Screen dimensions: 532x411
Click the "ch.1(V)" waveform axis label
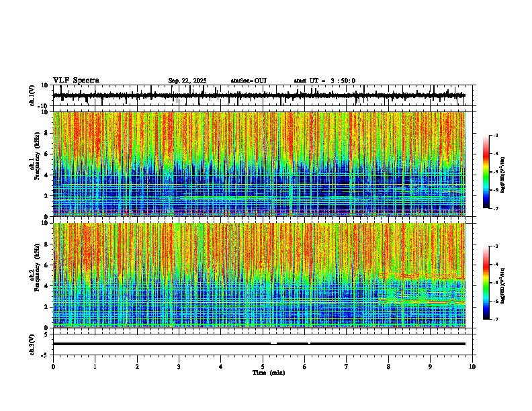click(32, 95)
